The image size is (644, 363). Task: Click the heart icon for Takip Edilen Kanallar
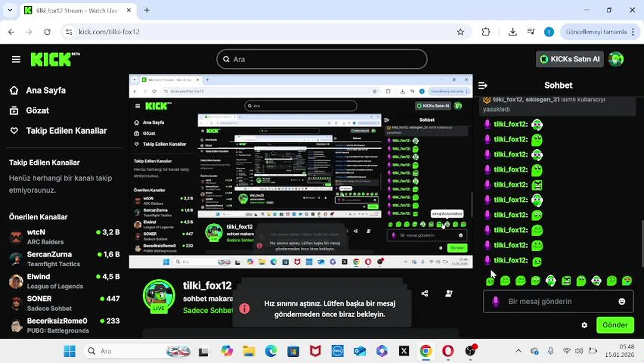15,131
